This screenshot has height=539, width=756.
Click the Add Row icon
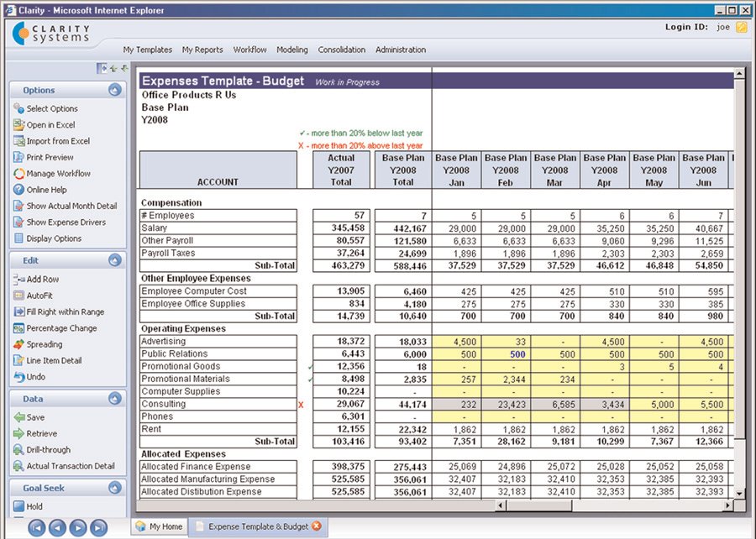[x=18, y=279]
